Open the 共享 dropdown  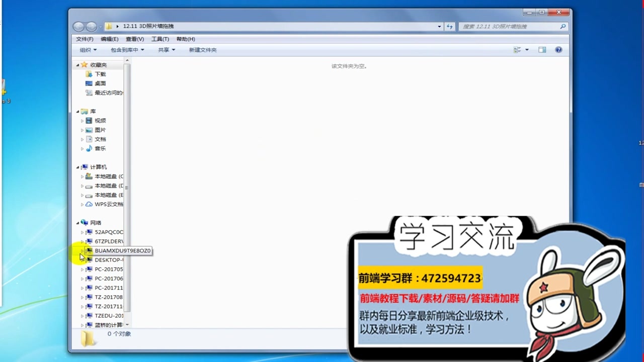(x=167, y=50)
